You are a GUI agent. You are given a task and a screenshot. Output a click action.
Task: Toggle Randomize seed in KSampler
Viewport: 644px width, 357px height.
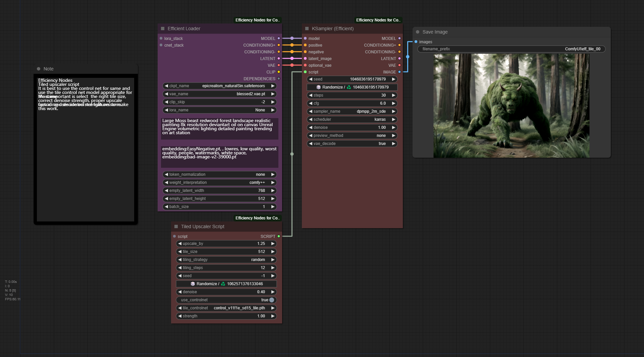pyautogui.click(x=352, y=87)
